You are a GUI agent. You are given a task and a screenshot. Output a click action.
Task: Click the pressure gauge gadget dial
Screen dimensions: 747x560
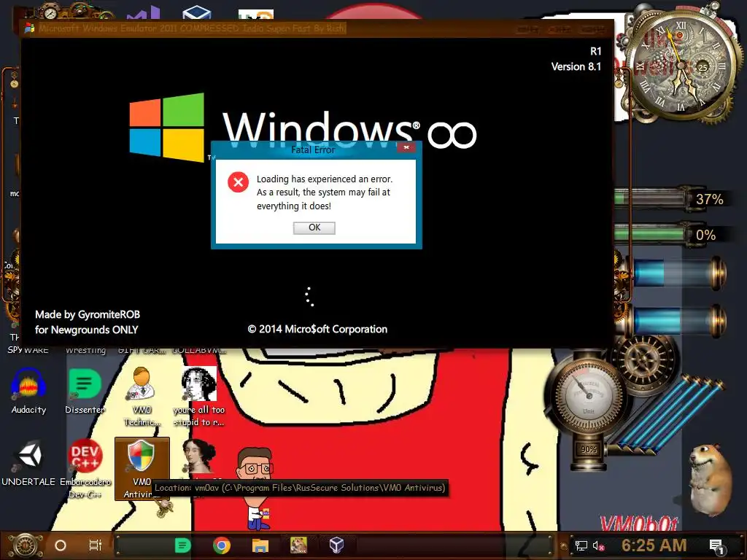[589, 394]
